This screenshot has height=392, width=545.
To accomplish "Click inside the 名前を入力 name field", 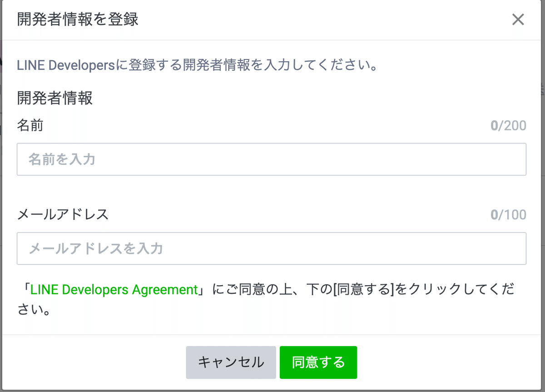I will pos(272,159).
